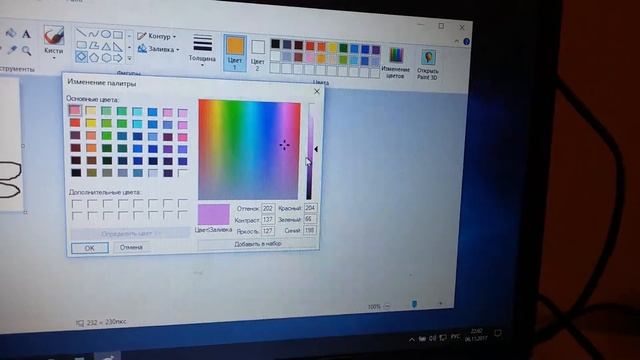Viewport: 640px width, 360px height.
Task: Pick pink in ribbon color palette
Action: tap(310, 58)
